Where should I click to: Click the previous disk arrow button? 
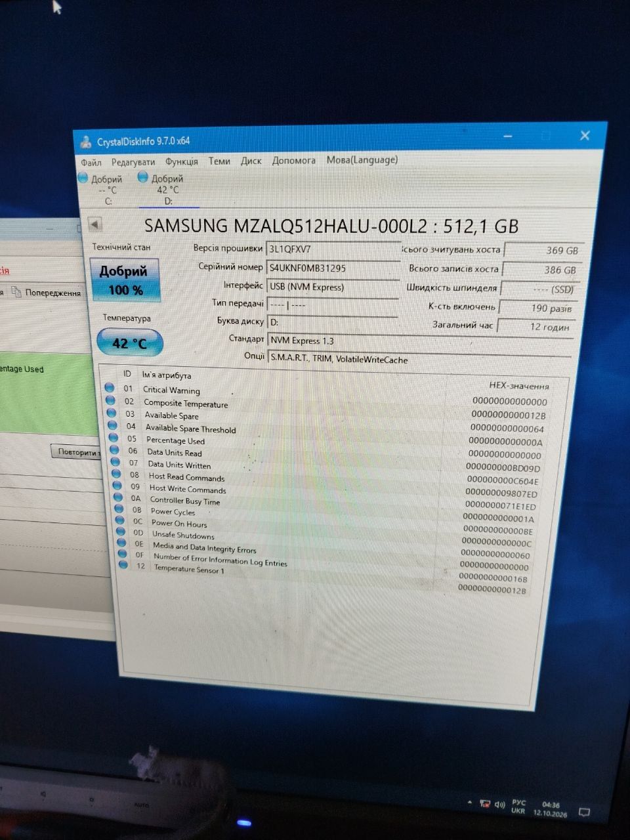click(95, 224)
